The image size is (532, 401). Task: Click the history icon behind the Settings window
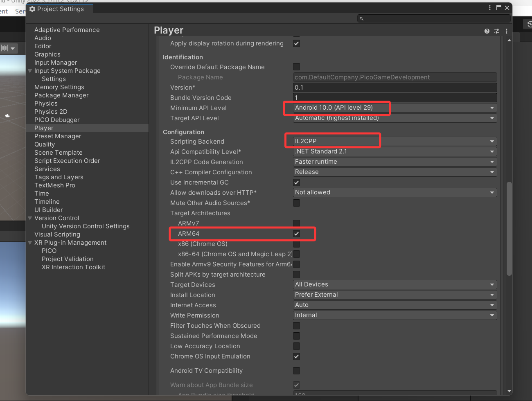pyautogui.click(x=530, y=25)
